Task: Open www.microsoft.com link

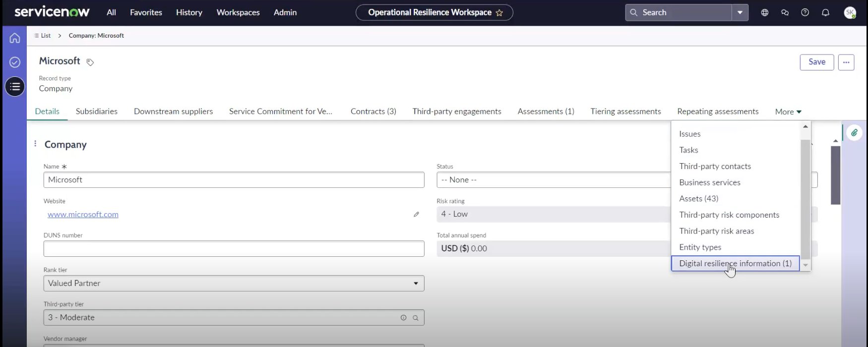Action: (x=83, y=214)
